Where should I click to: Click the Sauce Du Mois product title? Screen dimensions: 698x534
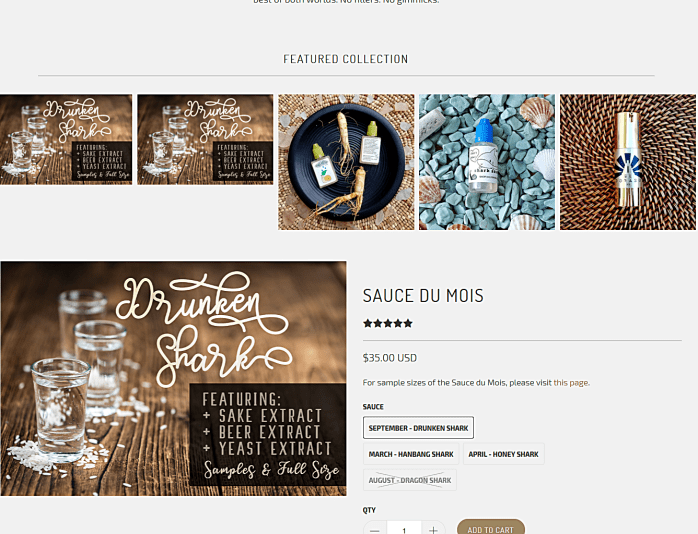coord(423,295)
